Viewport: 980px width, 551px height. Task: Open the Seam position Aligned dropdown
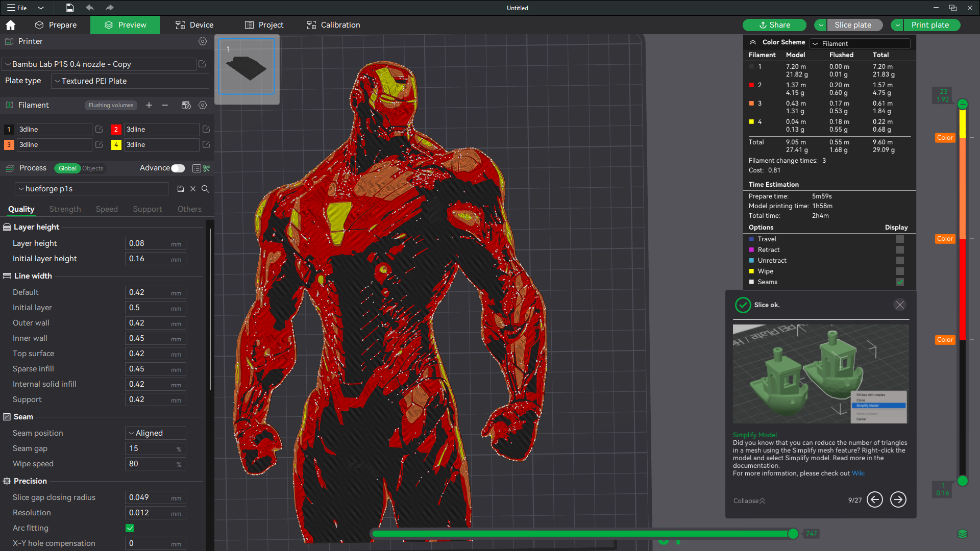click(156, 433)
